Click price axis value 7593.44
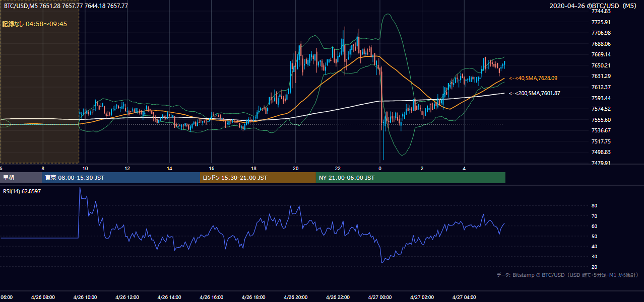The width and height of the screenshot is (644, 302). (x=601, y=98)
